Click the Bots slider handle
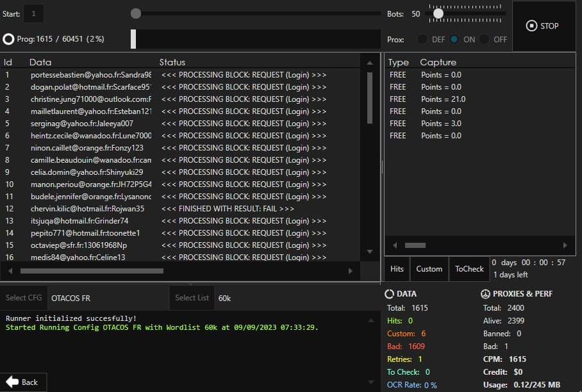Screen dimensions: 582x392 (x=438, y=13)
